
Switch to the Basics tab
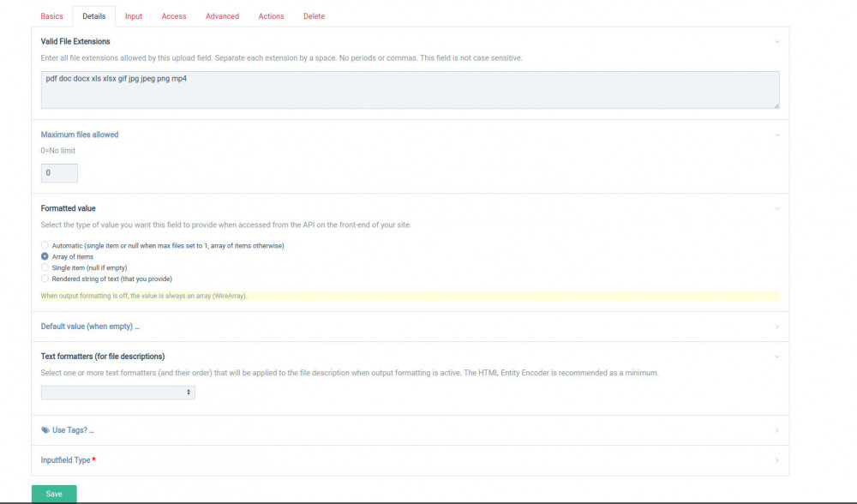[52, 16]
